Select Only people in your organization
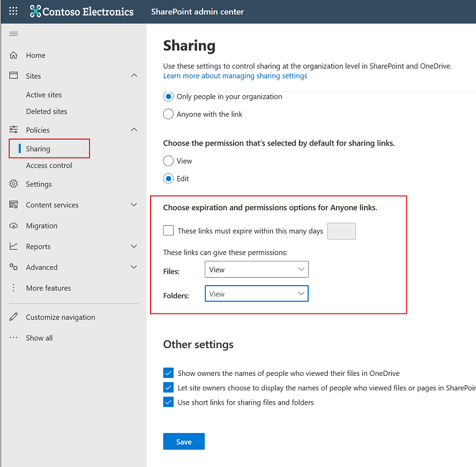 [168, 96]
